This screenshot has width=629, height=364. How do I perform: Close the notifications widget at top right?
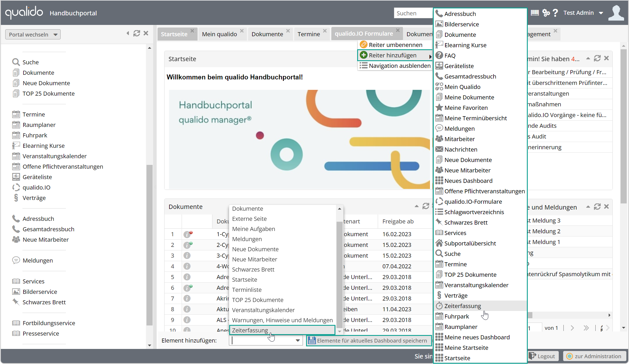(606, 58)
